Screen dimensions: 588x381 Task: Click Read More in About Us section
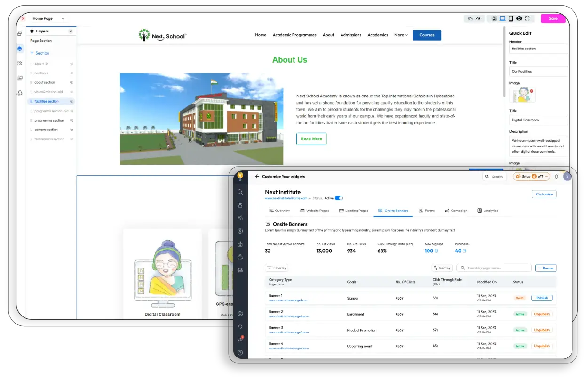pos(311,139)
